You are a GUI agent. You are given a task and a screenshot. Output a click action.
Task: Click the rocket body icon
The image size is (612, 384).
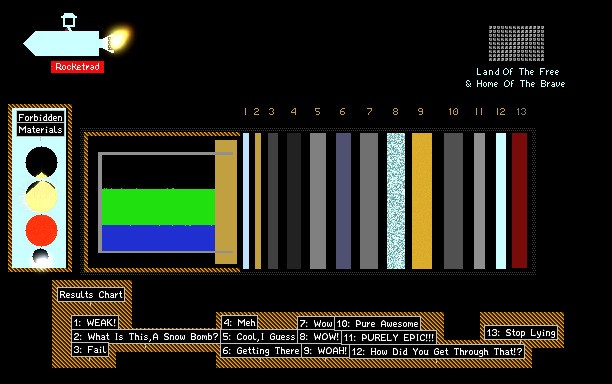pyautogui.click(x=62, y=43)
